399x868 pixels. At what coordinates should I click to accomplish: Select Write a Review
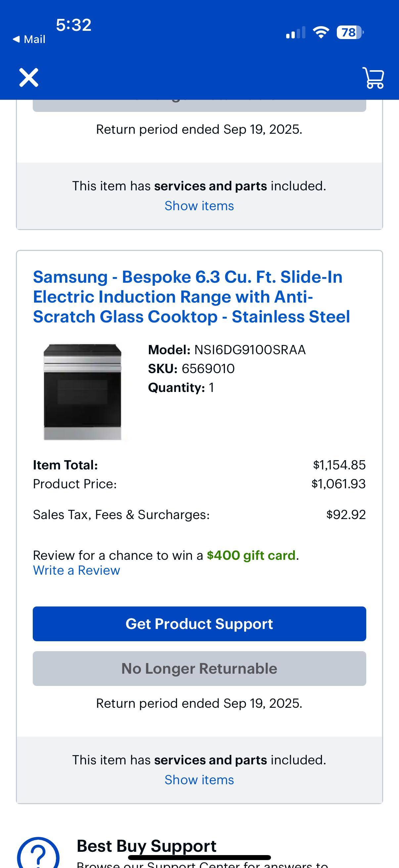pos(76,570)
